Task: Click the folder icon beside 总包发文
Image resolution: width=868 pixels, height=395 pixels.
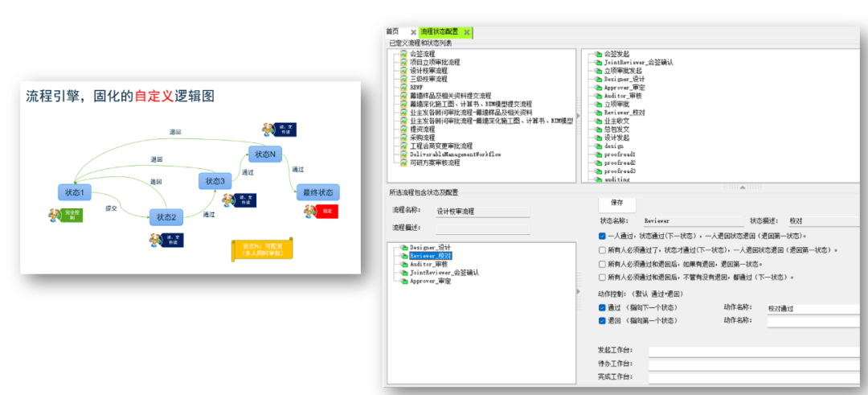Action: coord(599,129)
